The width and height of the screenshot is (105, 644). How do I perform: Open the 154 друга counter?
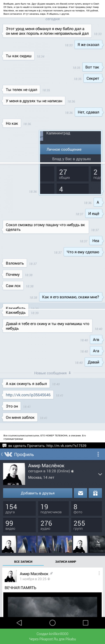coord(20,509)
